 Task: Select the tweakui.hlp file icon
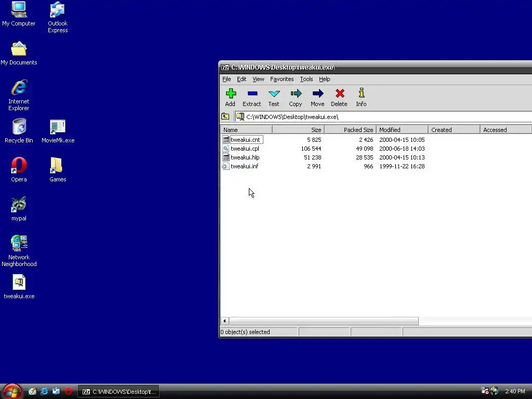tap(226, 157)
